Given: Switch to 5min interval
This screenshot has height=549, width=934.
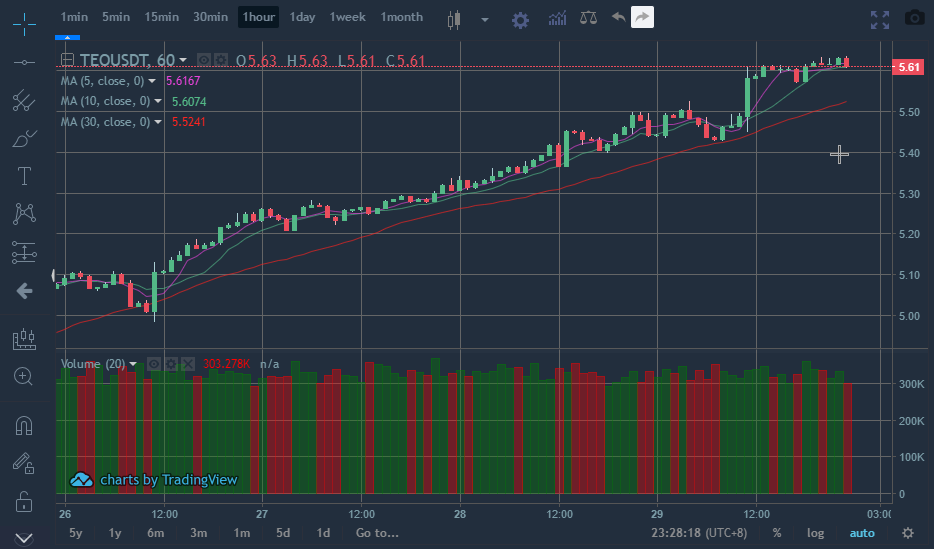Looking at the screenshot, I should [x=116, y=17].
